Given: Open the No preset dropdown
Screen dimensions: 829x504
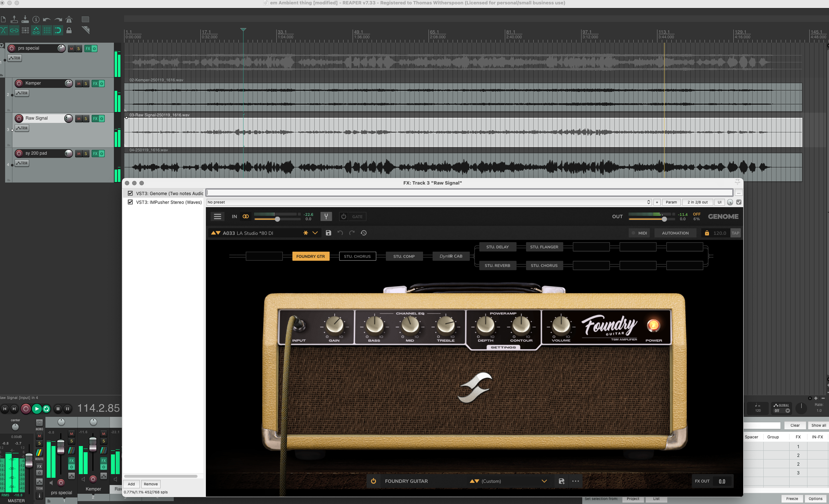Looking at the screenshot, I should tap(429, 202).
